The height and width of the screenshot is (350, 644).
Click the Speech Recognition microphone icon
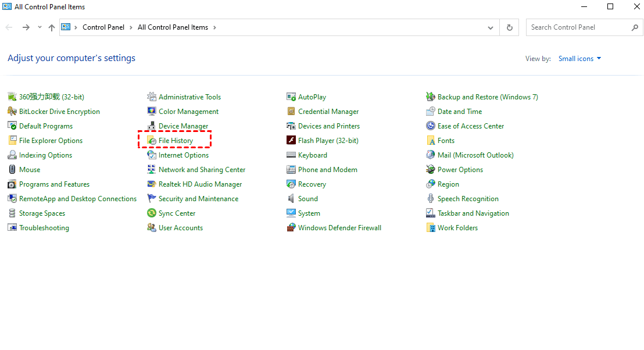(431, 199)
